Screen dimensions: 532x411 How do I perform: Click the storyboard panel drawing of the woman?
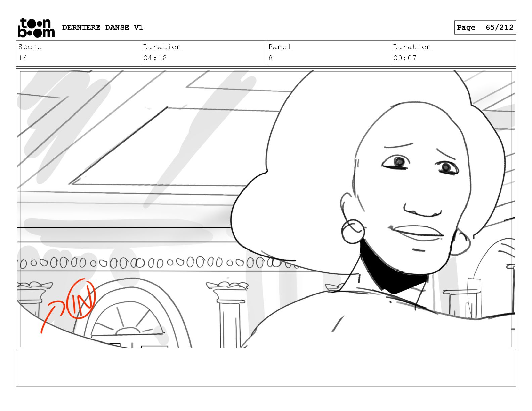click(x=266, y=209)
